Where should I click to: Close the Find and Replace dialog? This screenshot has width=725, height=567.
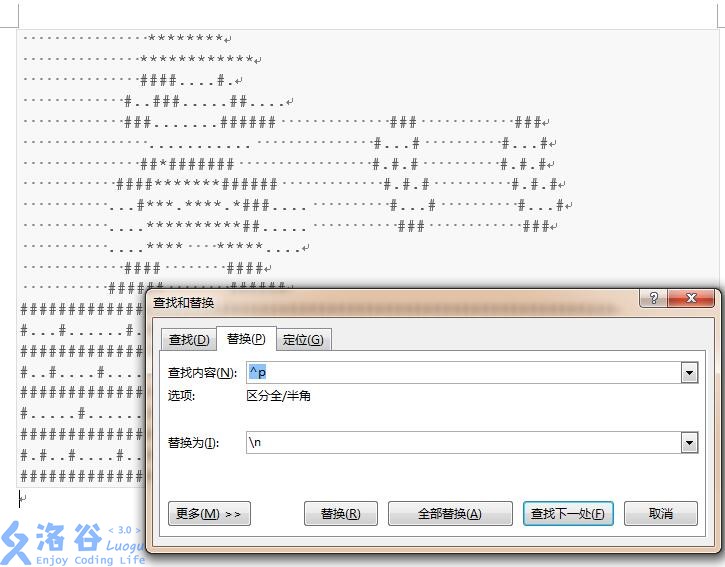coord(692,300)
